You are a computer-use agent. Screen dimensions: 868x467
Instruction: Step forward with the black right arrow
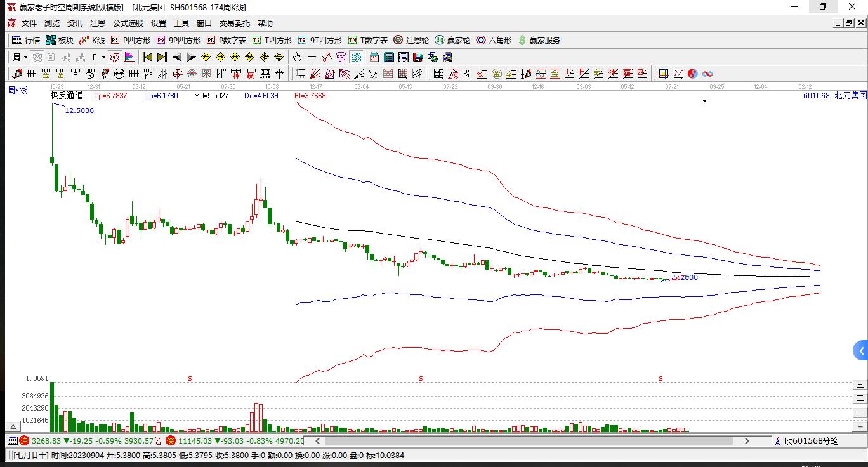tap(192, 57)
